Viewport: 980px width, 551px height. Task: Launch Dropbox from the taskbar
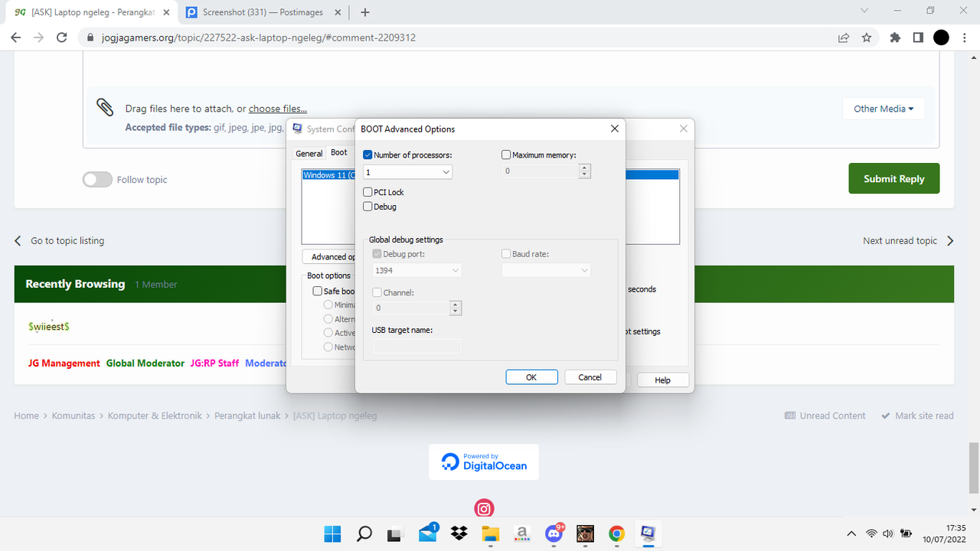pyautogui.click(x=459, y=533)
